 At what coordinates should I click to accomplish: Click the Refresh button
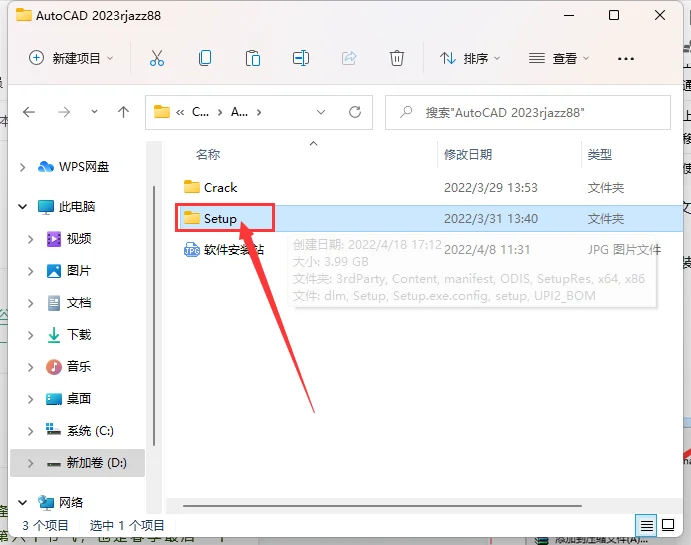pyautogui.click(x=355, y=112)
